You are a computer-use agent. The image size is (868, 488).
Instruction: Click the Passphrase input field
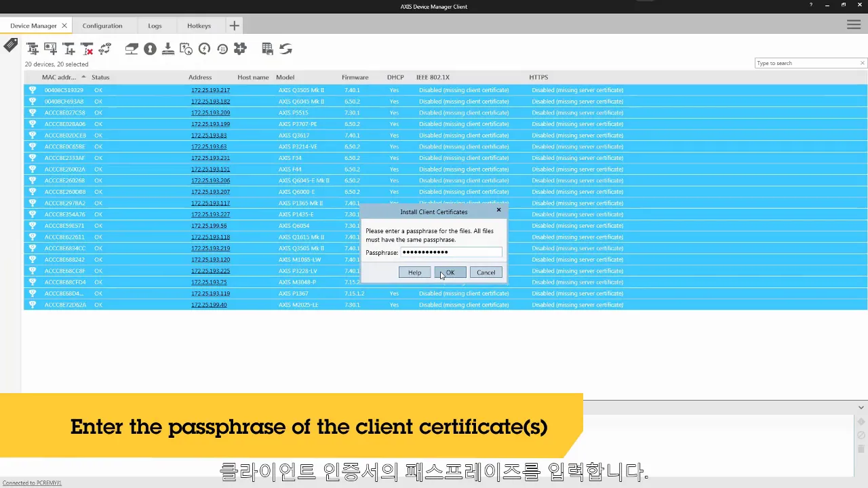[x=451, y=252]
